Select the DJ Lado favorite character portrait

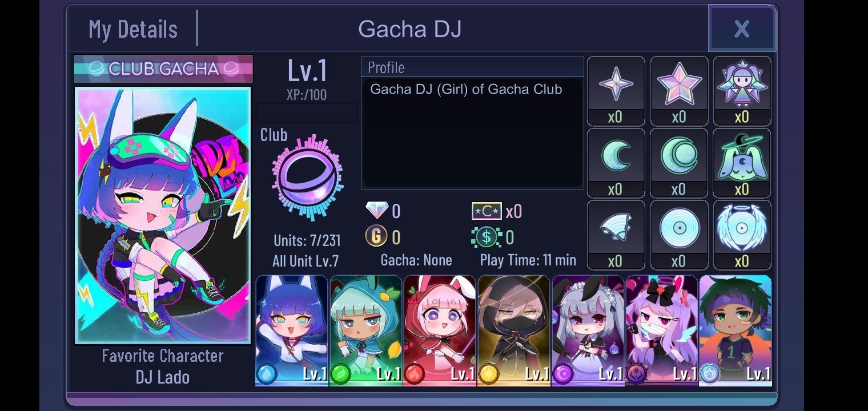163,215
